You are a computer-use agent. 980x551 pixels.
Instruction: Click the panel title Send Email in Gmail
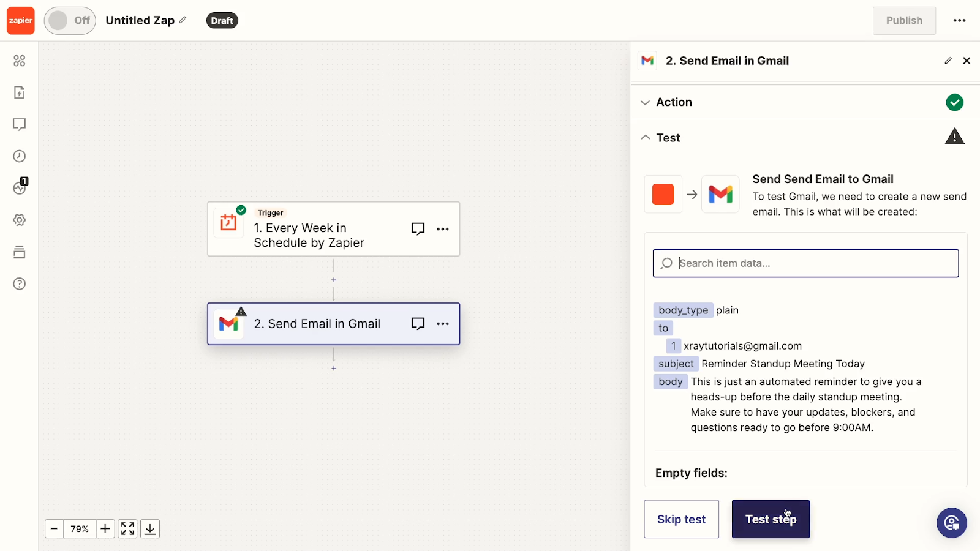tap(727, 61)
